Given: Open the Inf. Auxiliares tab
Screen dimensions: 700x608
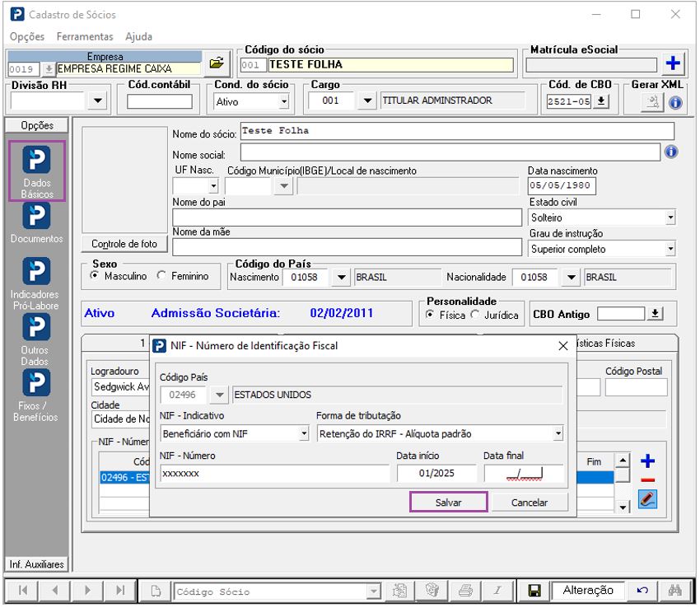Looking at the screenshot, I should (x=36, y=564).
